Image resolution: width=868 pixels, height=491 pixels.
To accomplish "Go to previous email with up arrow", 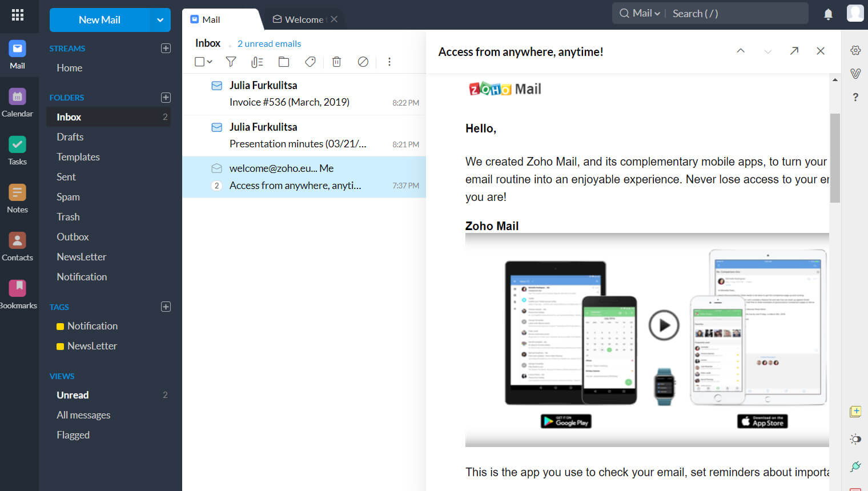I will pyautogui.click(x=741, y=51).
